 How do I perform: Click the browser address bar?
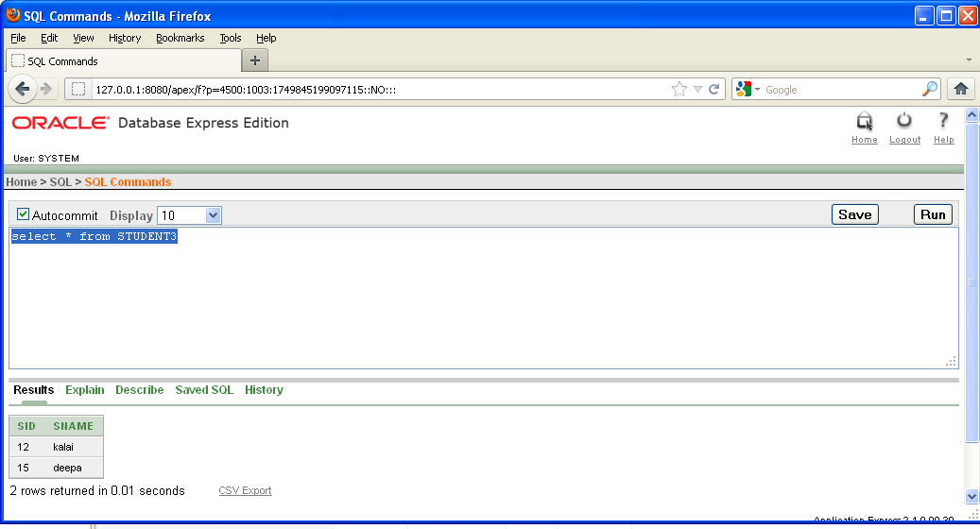(381, 90)
